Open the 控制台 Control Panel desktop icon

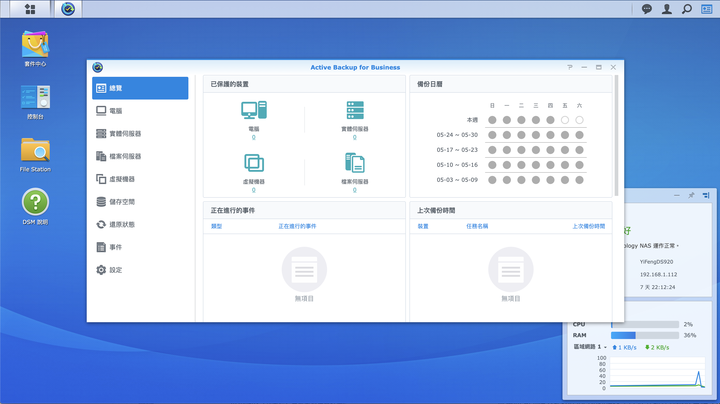35,102
